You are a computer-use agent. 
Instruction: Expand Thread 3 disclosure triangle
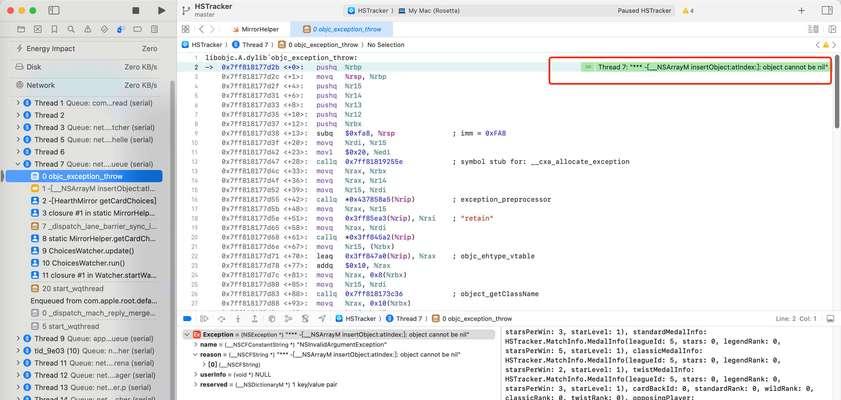click(18, 128)
